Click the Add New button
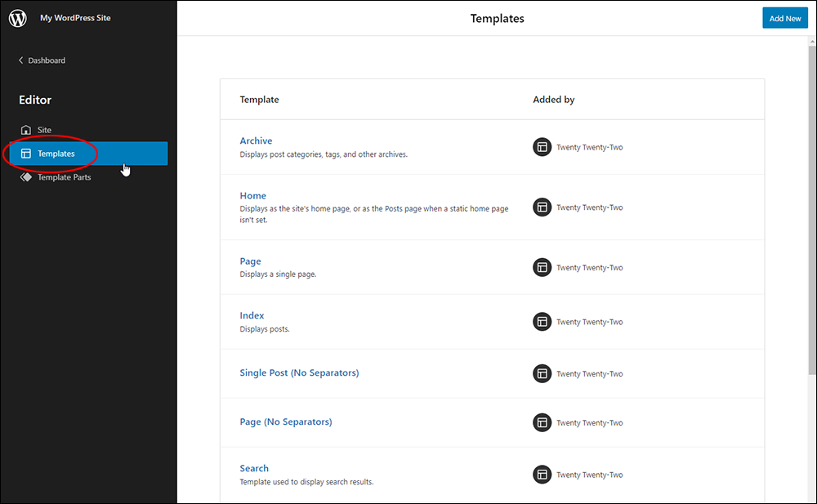Screen dimensions: 817x504 pyautogui.click(x=784, y=18)
